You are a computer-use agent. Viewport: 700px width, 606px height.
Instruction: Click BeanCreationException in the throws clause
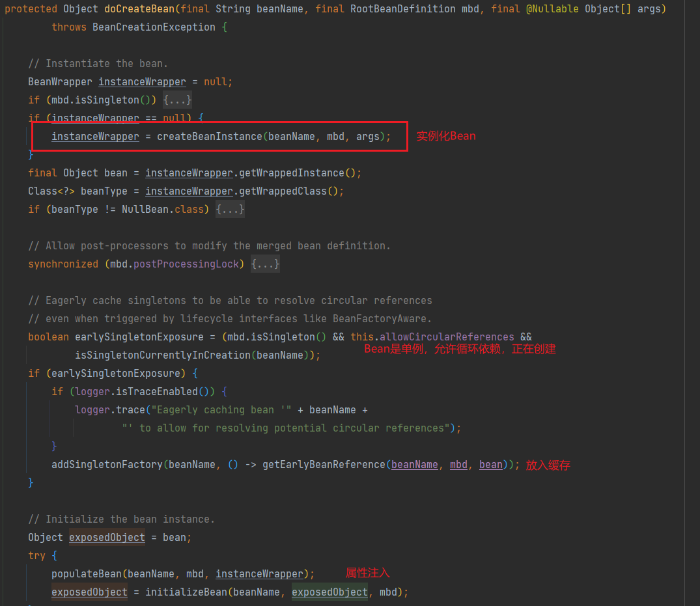pyautogui.click(x=154, y=27)
